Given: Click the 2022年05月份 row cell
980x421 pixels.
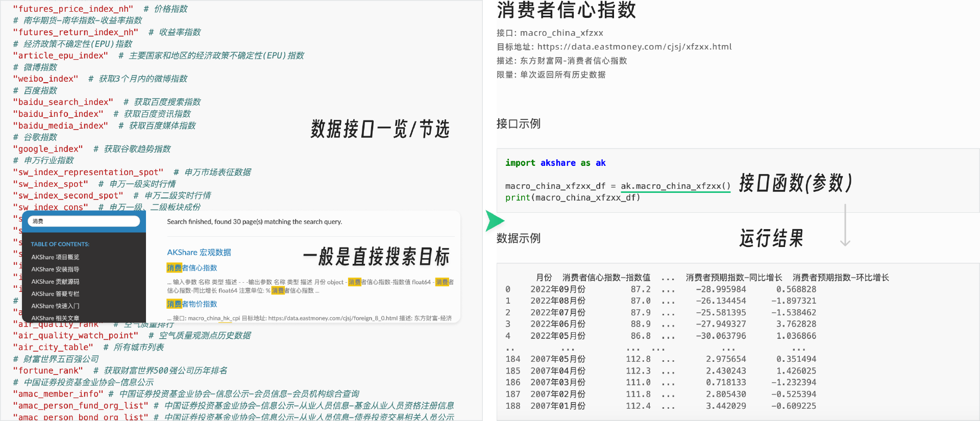Looking at the screenshot, I should point(558,336).
